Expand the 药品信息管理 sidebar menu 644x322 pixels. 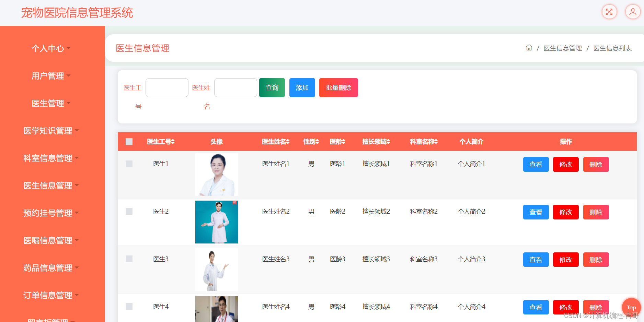tap(51, 267)
